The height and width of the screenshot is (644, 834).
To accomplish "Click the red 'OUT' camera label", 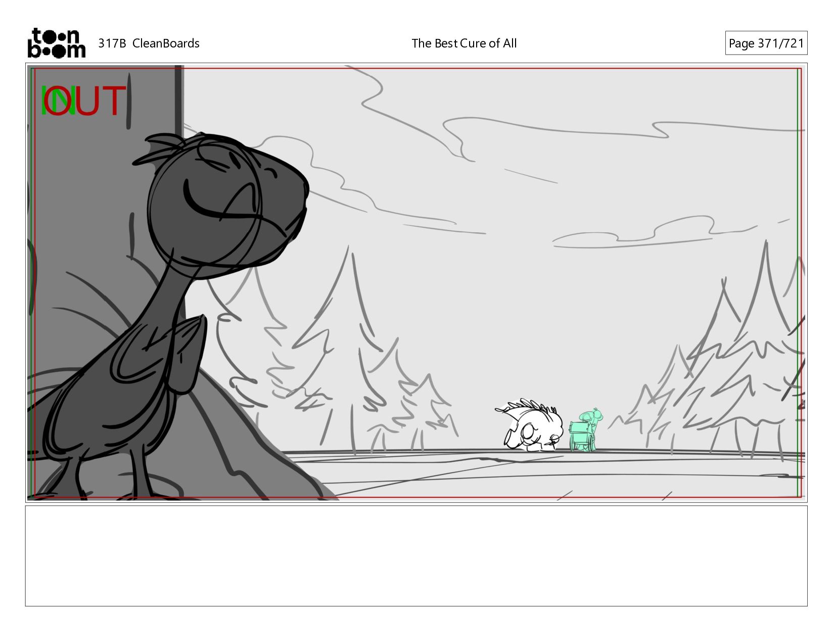I will click(x=85, y=101).
